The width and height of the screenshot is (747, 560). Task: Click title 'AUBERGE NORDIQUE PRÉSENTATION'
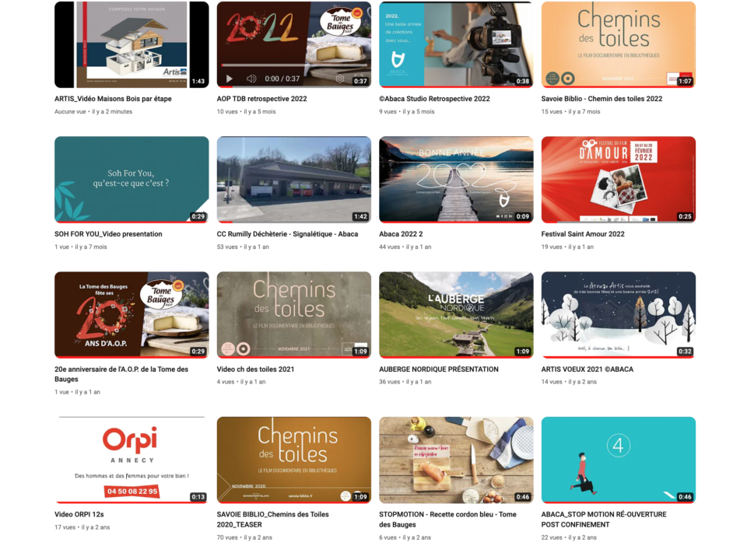tap(439, 369)
